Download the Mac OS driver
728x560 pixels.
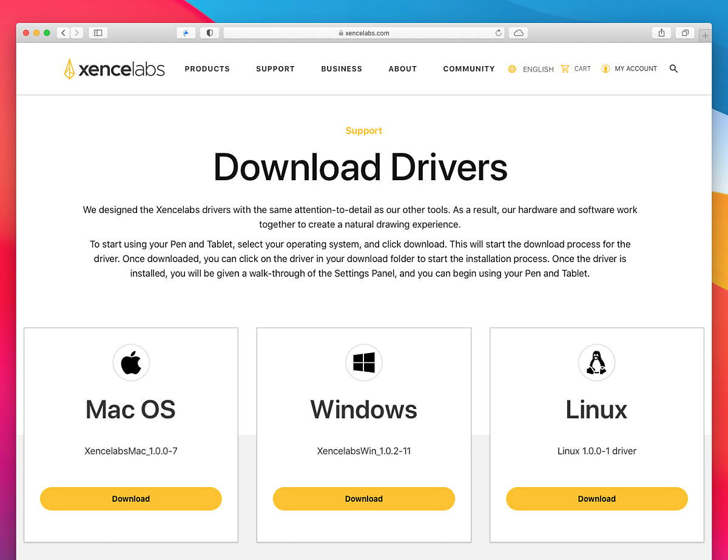point(130,499)
